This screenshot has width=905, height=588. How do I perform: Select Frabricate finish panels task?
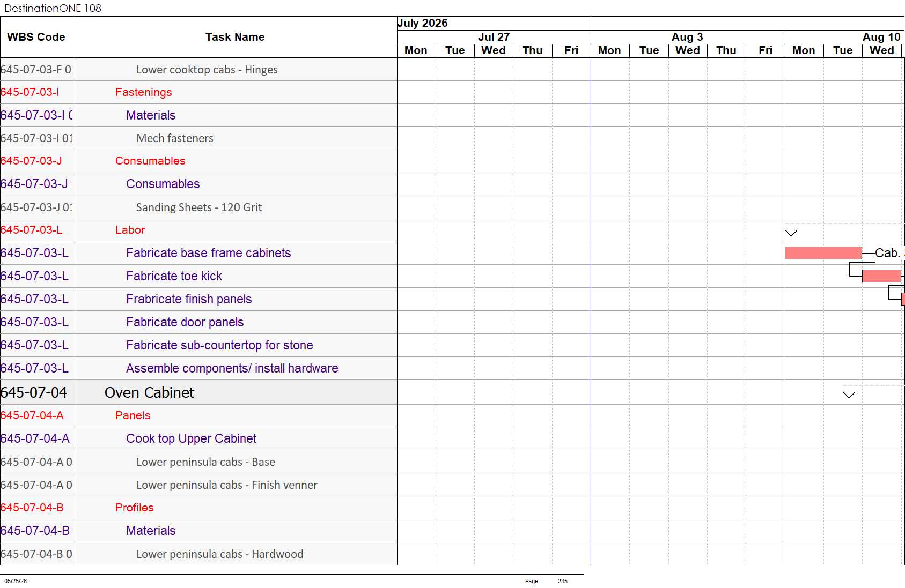click(x=189, y=299)
